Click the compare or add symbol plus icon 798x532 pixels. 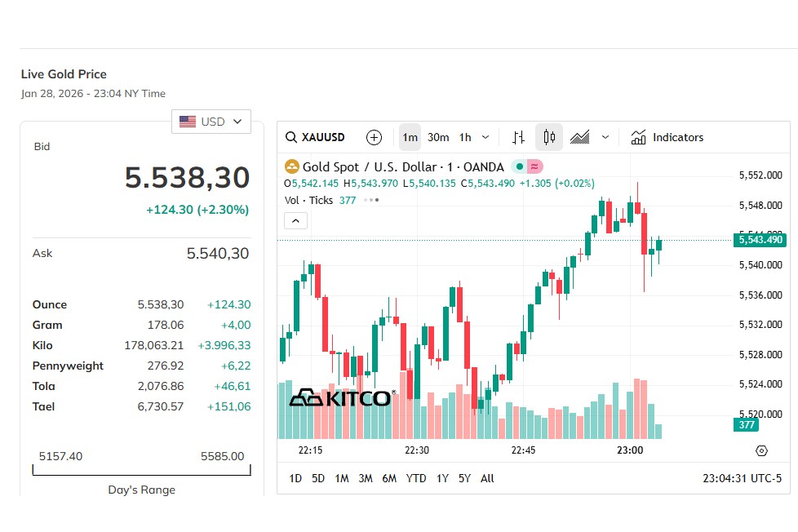click(x=374, y=137)
